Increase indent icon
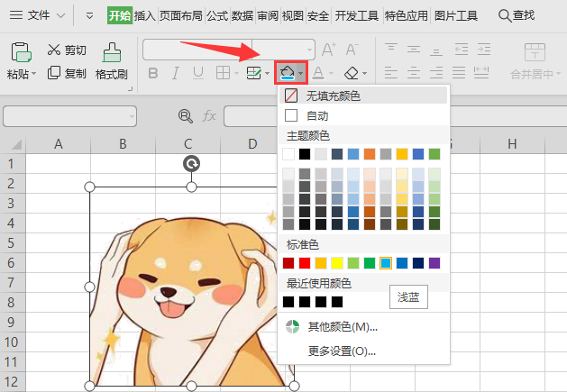Screen dimensions: 567x392 [x=484, y=50]
